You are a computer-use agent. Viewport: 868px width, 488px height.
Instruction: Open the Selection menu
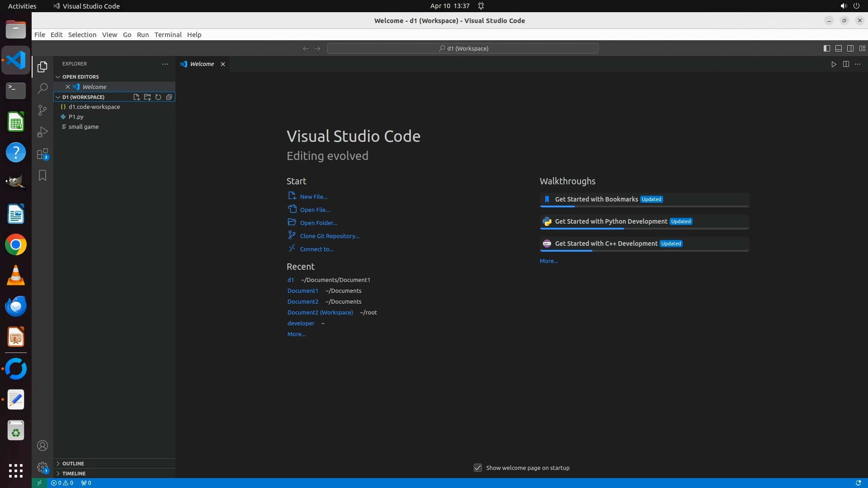click(82, 35)
